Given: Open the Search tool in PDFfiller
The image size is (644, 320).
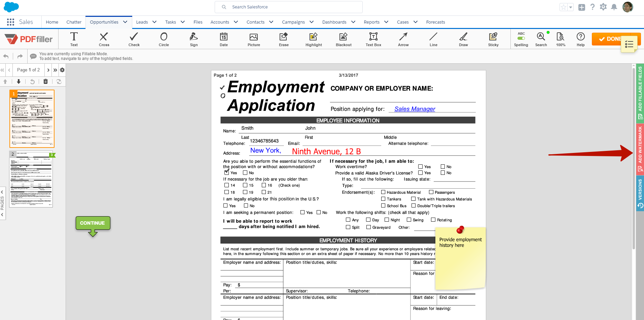Looking at the screenshot, I should pos(541,39).
